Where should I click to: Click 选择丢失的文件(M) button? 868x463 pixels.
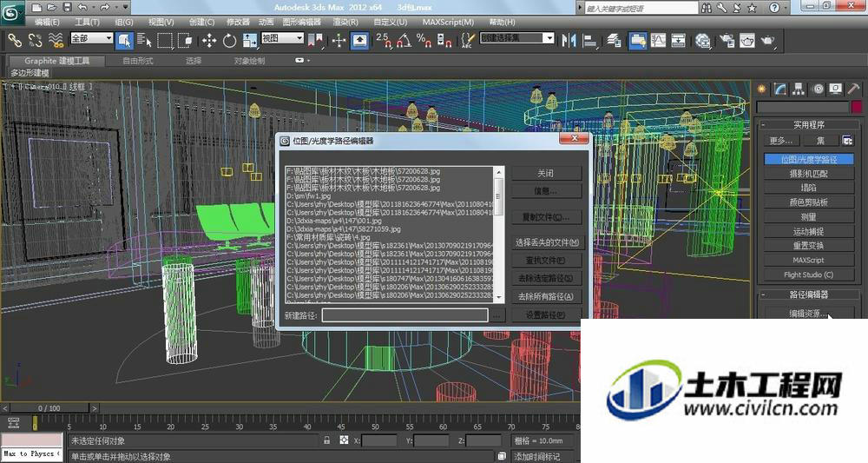[x=547, y=242]
